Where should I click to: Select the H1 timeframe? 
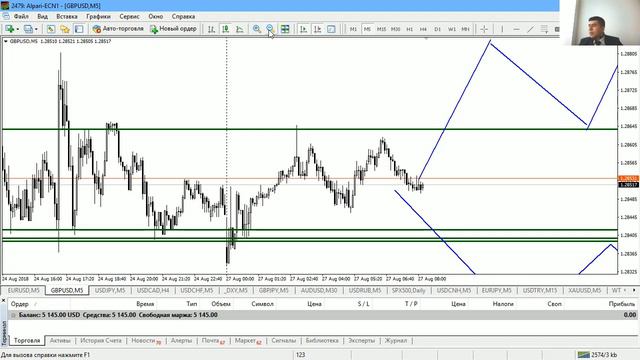[x=409, y=29]
